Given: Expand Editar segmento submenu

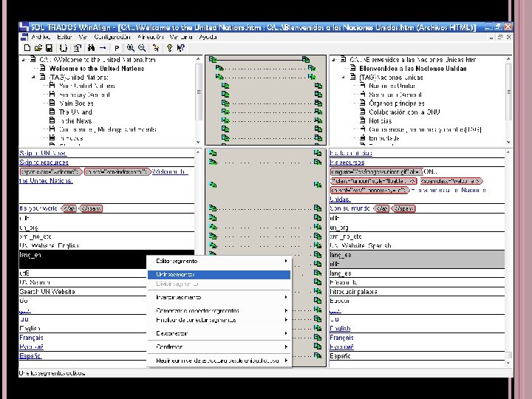Looking at the screenshot, I should (219, 261).
